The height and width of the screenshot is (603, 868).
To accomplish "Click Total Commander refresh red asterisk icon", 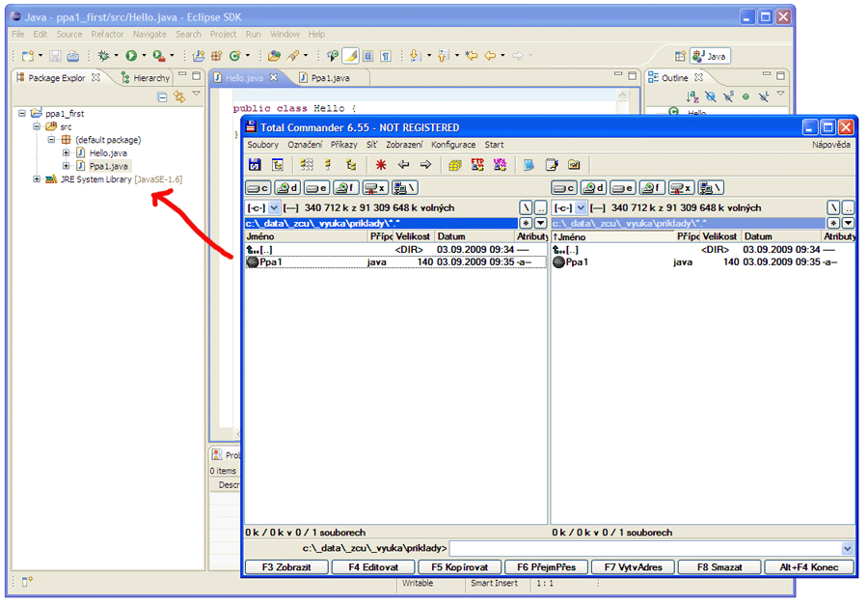I will pos(381,164).
